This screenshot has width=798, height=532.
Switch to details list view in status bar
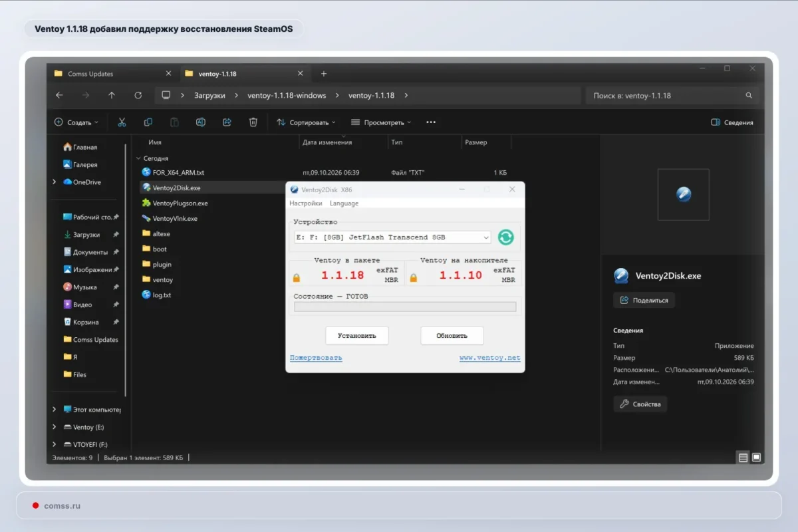(743, 458)
